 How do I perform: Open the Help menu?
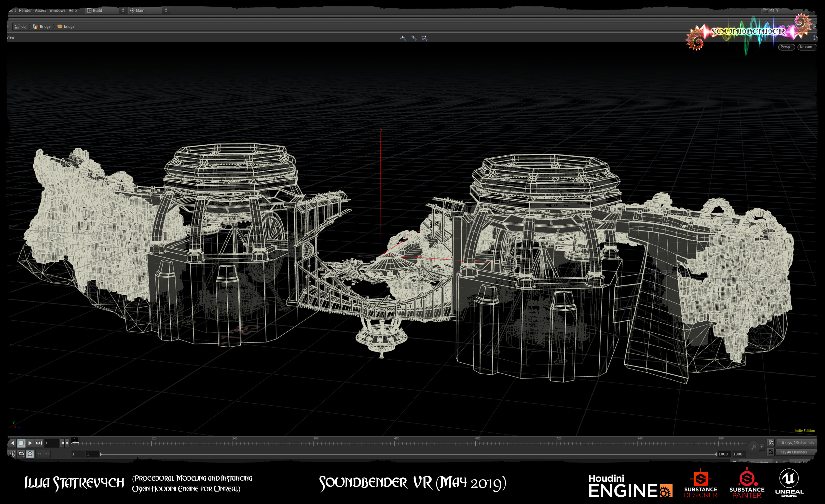[73, 10]
